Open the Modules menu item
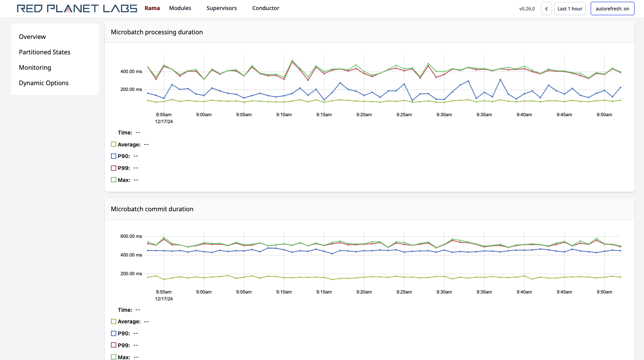 pyautogui.click(x=180, y=8)
